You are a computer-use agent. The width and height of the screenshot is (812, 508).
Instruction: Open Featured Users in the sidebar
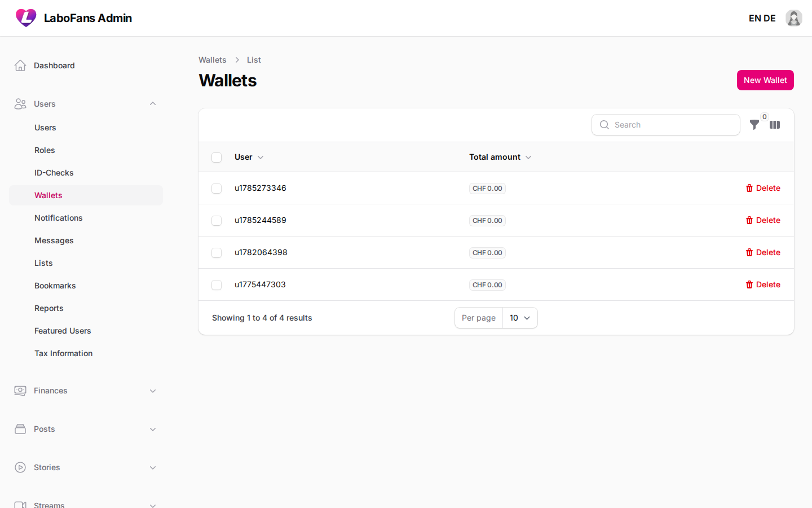tap(86, 331)
